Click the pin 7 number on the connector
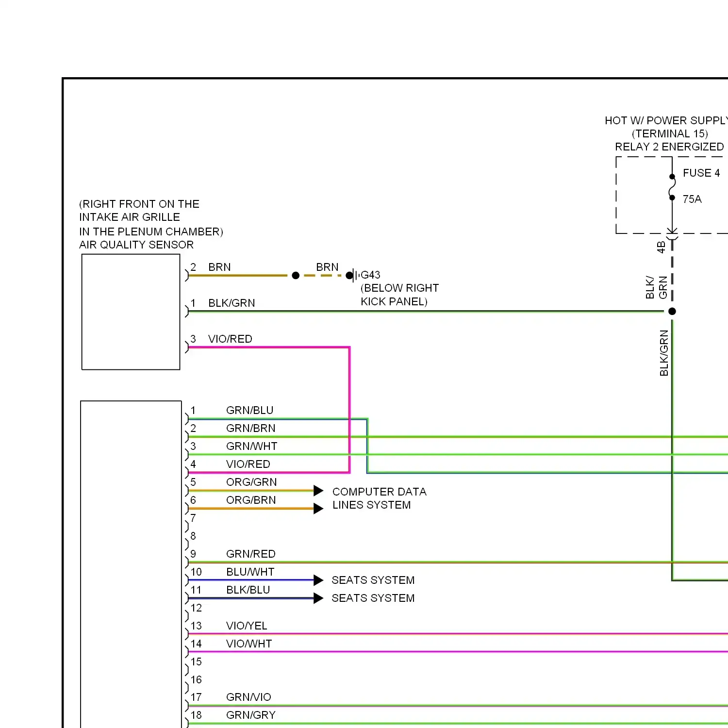 [193, 518]
